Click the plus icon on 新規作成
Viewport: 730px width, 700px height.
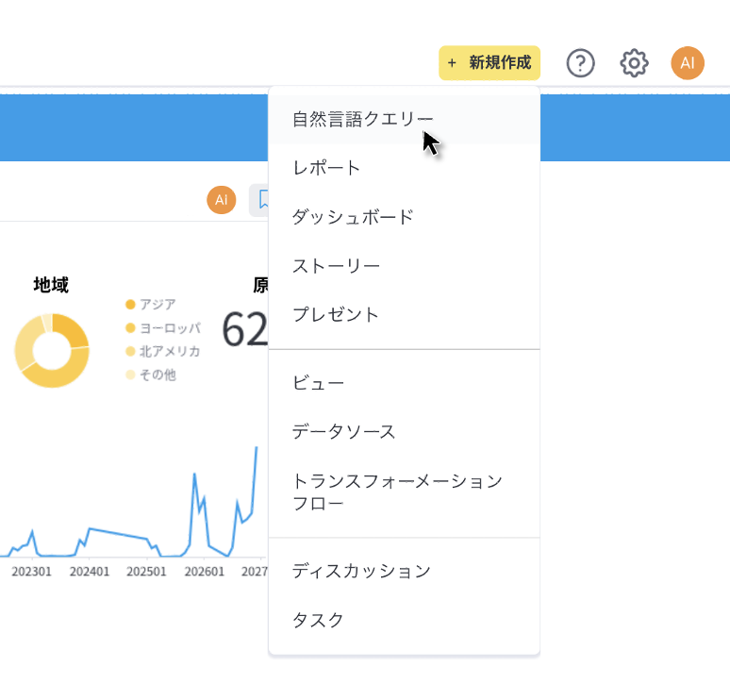452,63
